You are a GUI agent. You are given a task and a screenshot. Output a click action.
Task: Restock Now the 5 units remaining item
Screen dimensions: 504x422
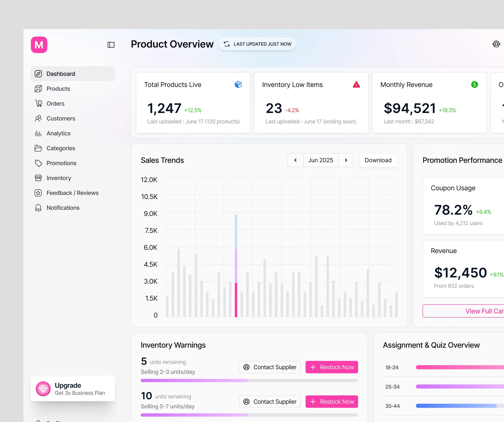click(332, 367)
